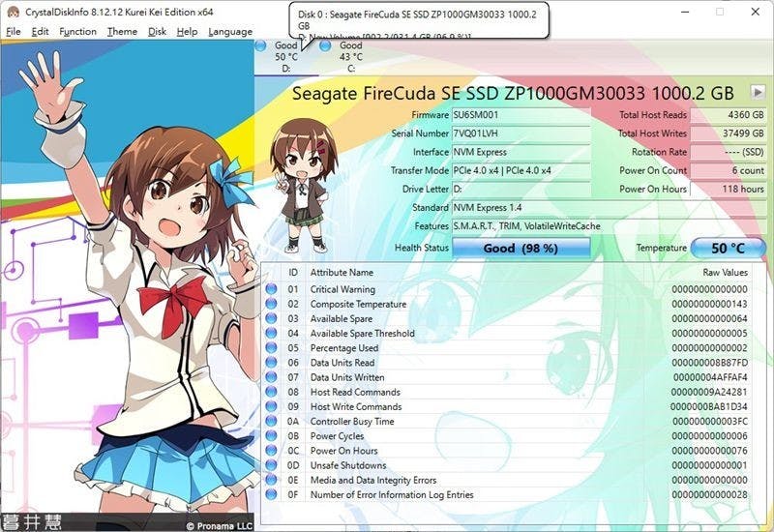Select the Data Units Written attribute name
774x532 pixels.
click(x=347, y=377)
